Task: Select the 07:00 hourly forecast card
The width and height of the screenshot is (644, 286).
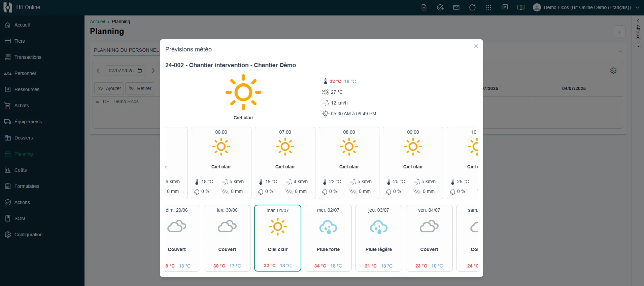Action: point(285,163)
